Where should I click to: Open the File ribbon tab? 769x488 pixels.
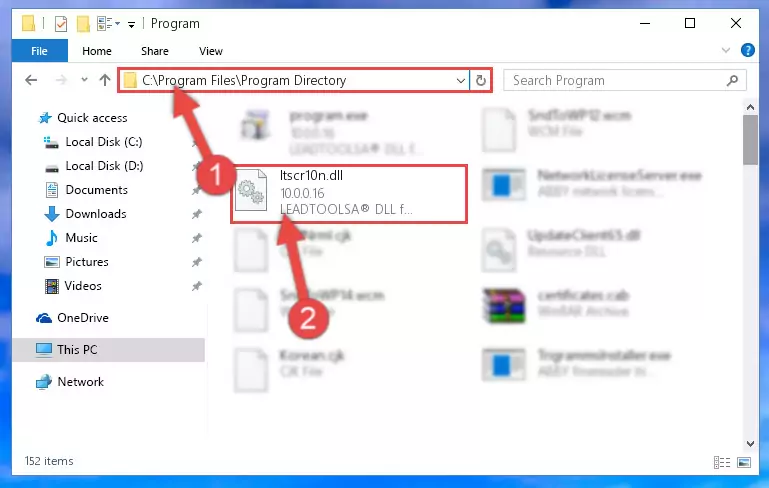coord(39,51)
